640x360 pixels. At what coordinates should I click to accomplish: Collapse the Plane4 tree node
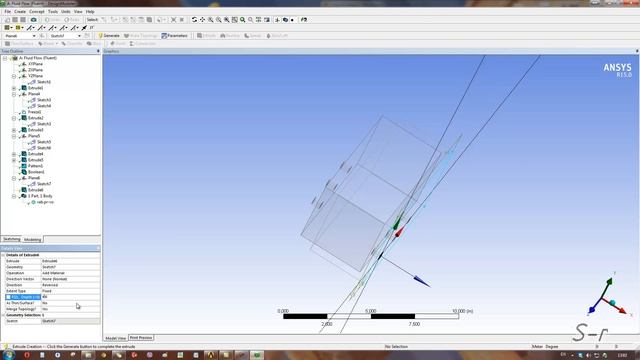(14, 94)
